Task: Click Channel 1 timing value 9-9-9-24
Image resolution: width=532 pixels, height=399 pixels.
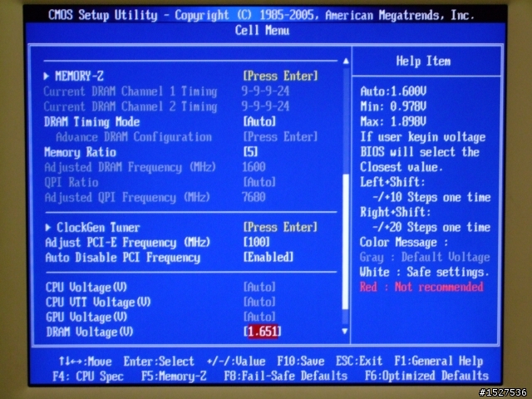Action: point(265,91)
